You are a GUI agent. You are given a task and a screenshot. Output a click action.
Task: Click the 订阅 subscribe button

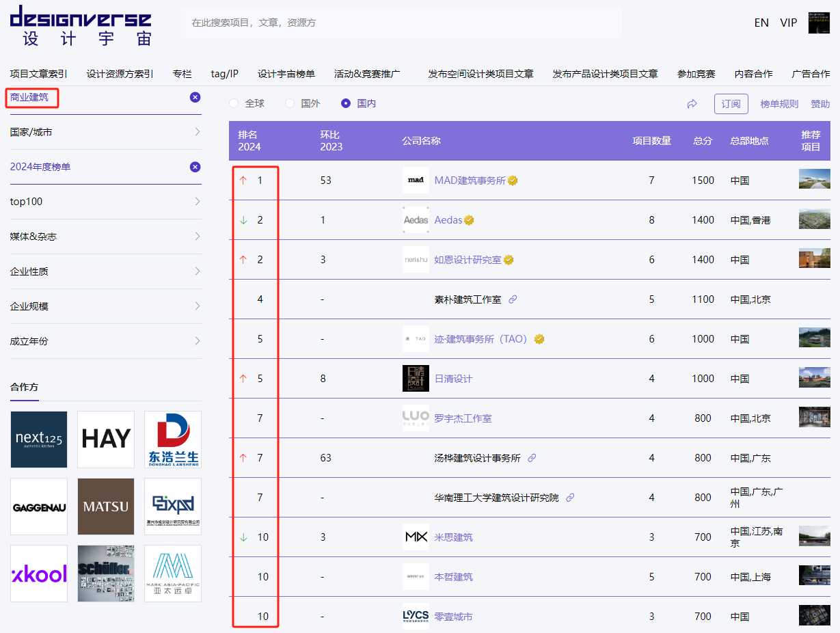coord(731,104)
